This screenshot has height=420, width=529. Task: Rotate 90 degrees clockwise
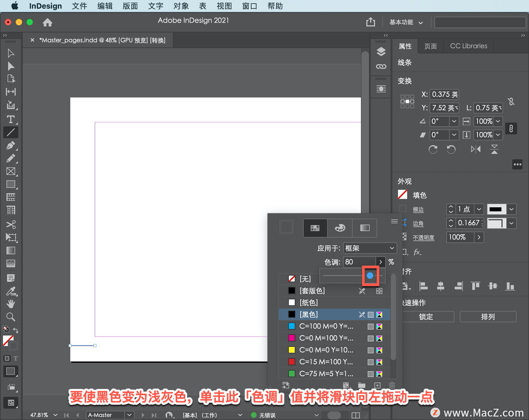433,149
